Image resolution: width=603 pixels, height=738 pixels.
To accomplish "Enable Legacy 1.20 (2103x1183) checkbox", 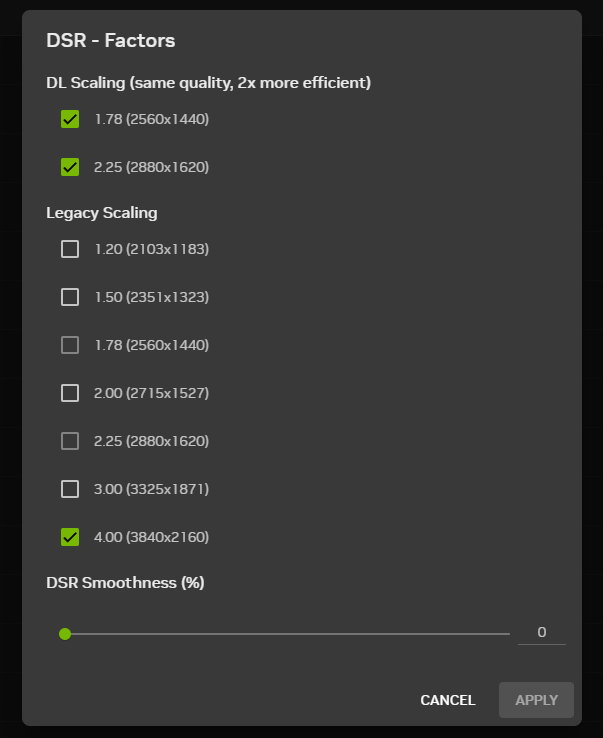I will tap(70, 249).
